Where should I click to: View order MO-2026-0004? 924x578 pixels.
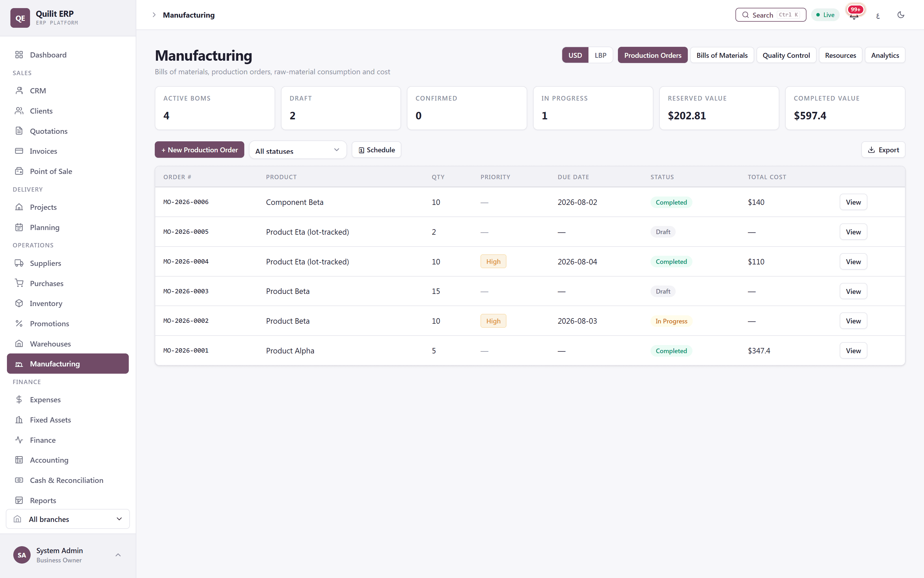(853, 262)
